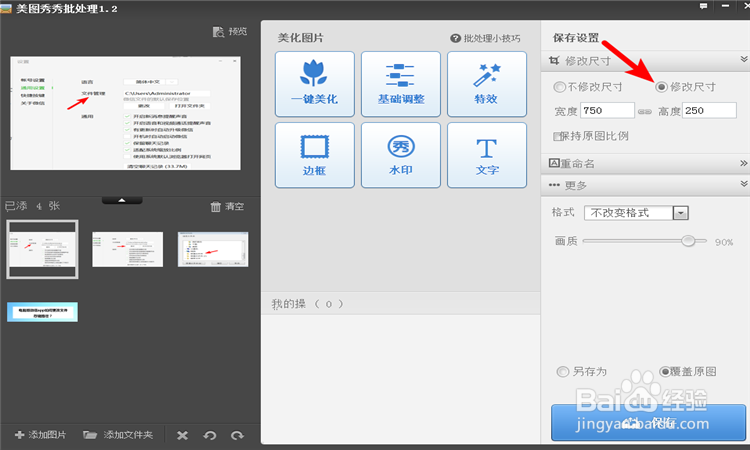Expand the 重命名 section
The height and width of the screenshot is (450, 750).
pos(645,164)
